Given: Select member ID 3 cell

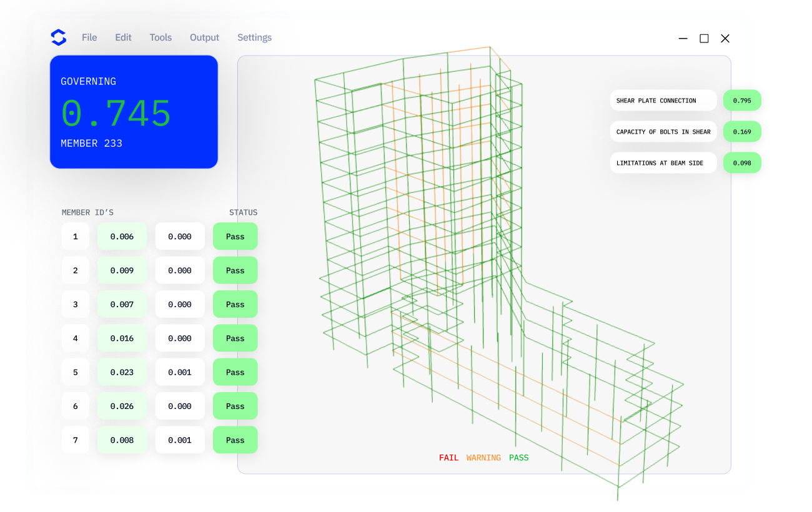Looking at the screenshot, I should click(76, 305).
